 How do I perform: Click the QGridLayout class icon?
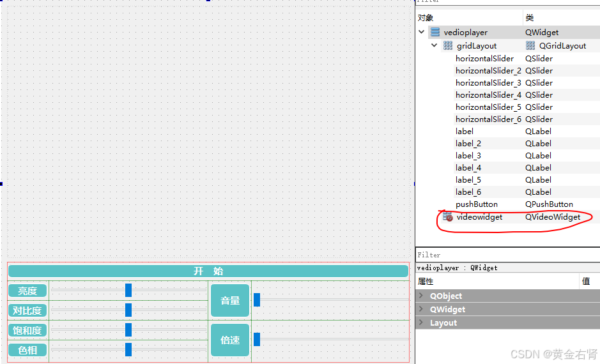tap(530, 46)
